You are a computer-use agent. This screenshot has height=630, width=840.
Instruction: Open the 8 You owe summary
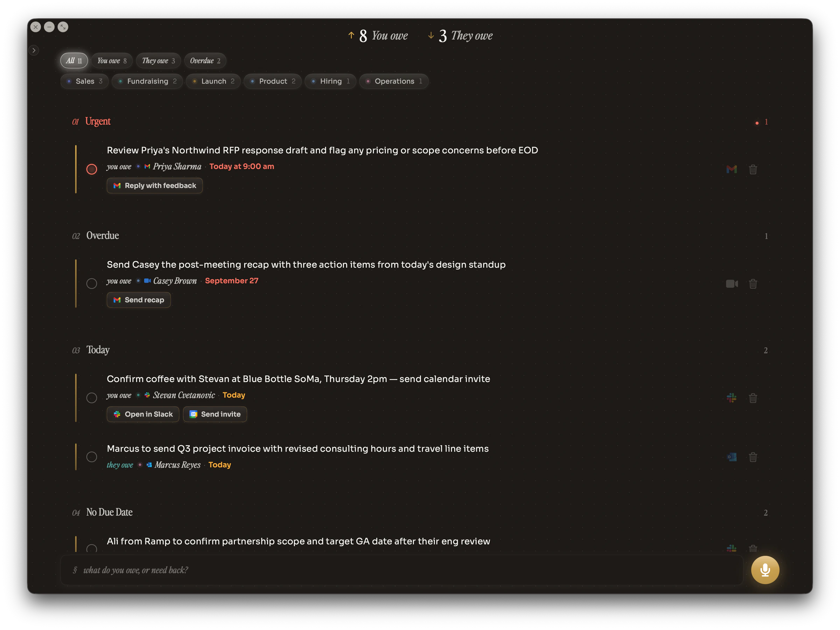pos(378,35)
